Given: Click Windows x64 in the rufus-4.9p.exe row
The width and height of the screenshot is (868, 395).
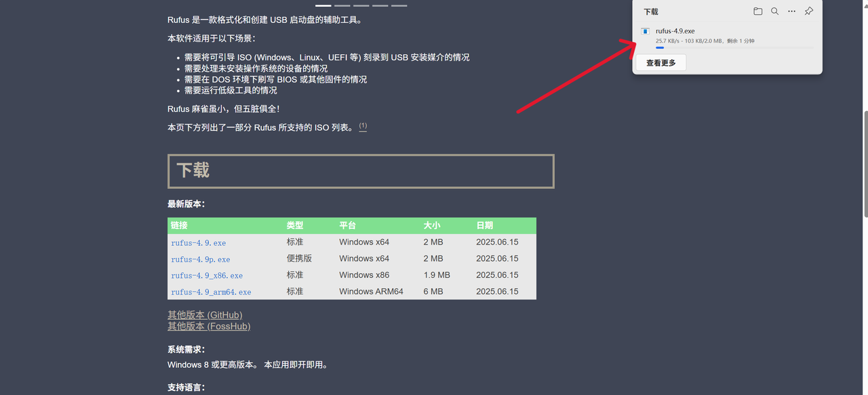Looking at the screenshot, I should click(x=364, y=258).
